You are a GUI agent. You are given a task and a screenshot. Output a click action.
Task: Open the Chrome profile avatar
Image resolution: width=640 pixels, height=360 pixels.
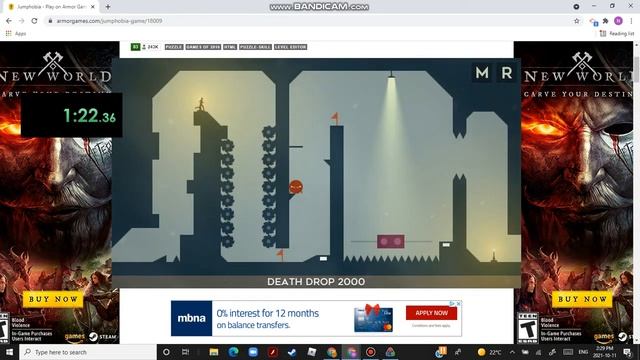618,21
